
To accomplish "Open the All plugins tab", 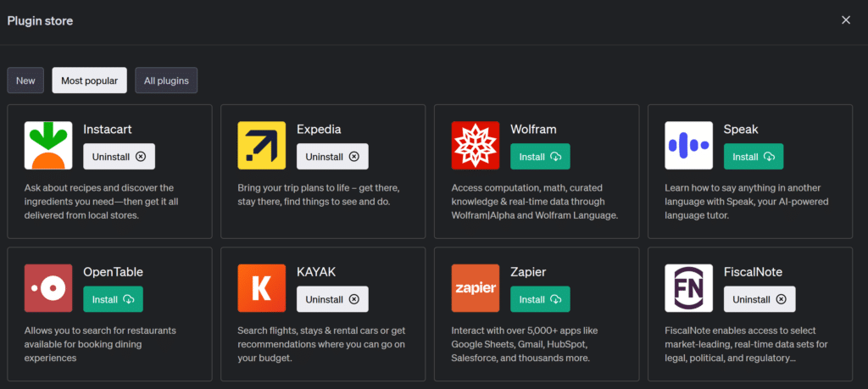I will (166, 81).
